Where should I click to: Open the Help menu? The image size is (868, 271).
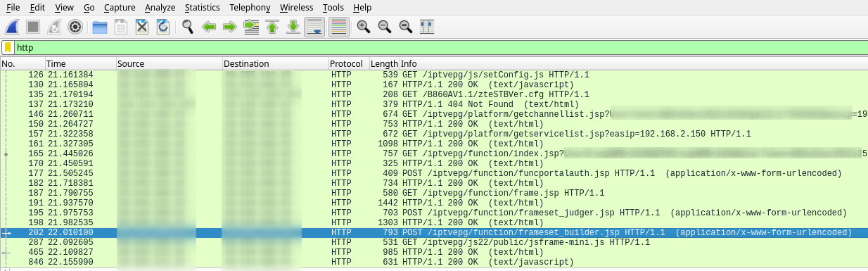pos(362,7)
